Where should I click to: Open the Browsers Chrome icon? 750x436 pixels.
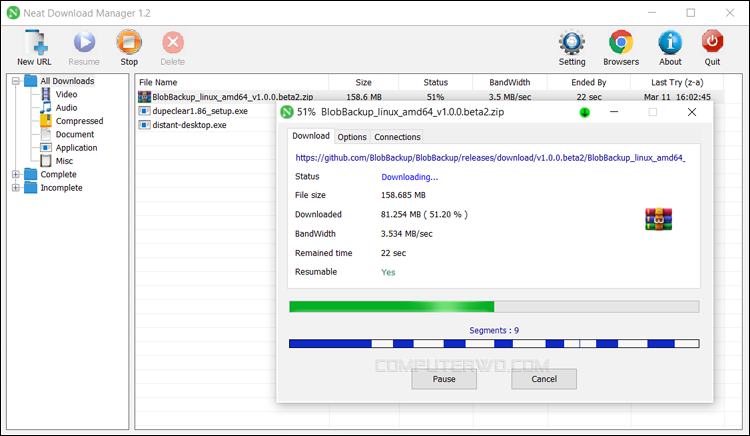coord(621,43)
